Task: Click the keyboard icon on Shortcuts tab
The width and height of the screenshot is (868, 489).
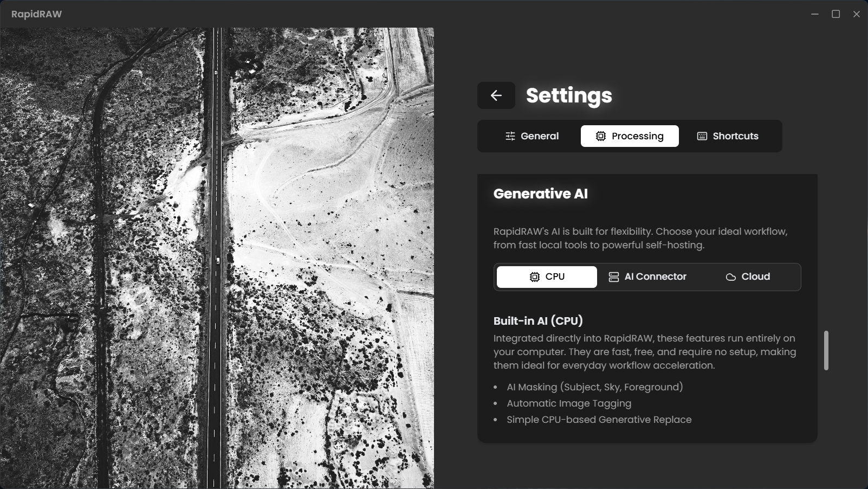Action: tap(702, 136)
